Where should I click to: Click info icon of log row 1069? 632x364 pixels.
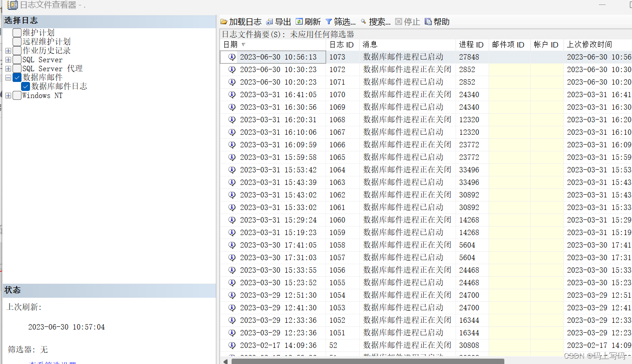[x=232, y=107]
